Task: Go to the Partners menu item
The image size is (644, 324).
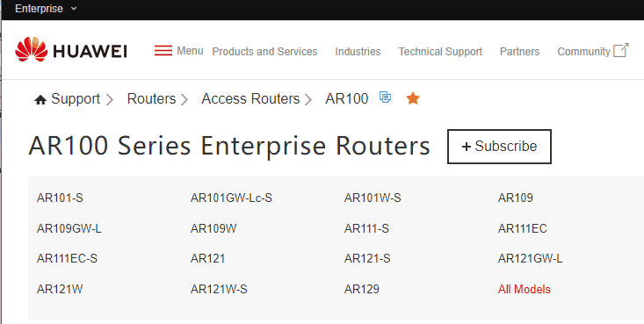Action: (x=519, y=52)
